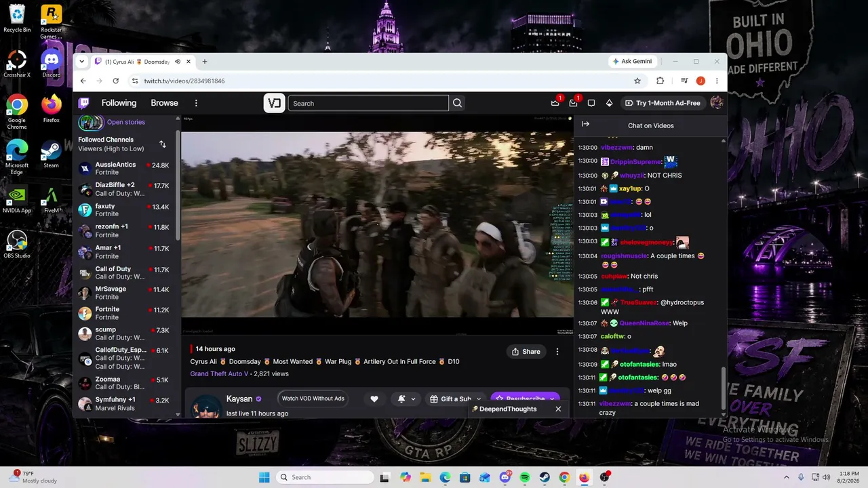Viewport: 868px width, 488px height.
Task: Open Discord desktop shortcut
Action: (x=52, y=64)
